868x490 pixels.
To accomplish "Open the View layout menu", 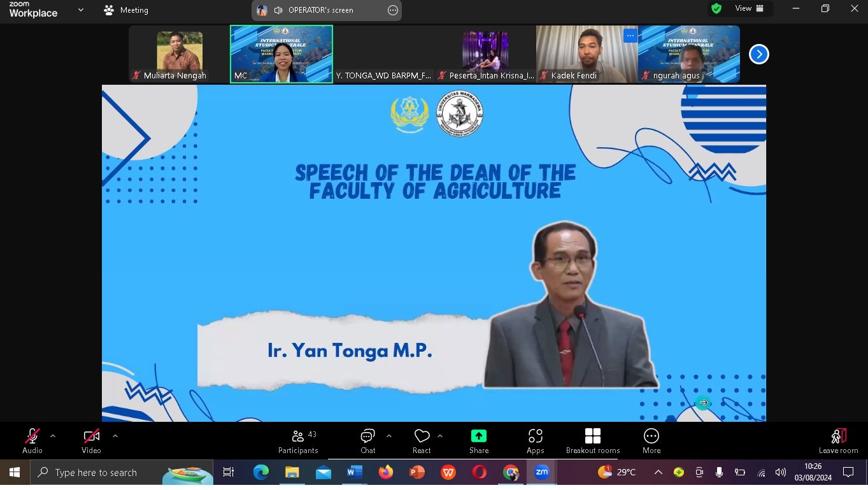I will pos(750,9).
